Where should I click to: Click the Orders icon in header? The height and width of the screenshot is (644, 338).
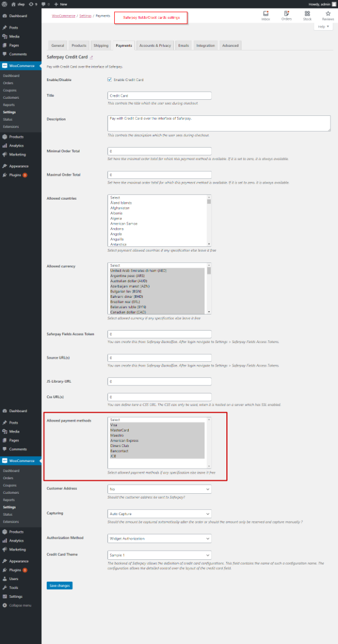tap(286, 15)
